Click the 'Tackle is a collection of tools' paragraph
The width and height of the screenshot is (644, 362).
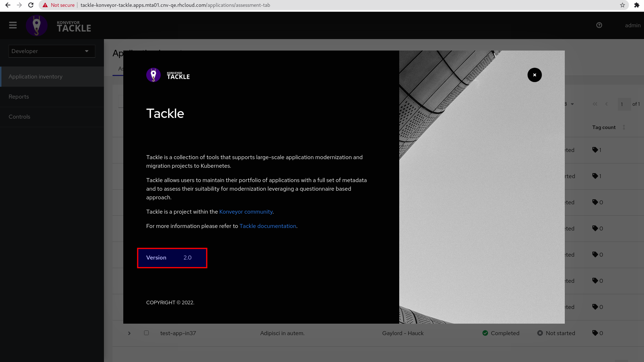pos(254,162)
